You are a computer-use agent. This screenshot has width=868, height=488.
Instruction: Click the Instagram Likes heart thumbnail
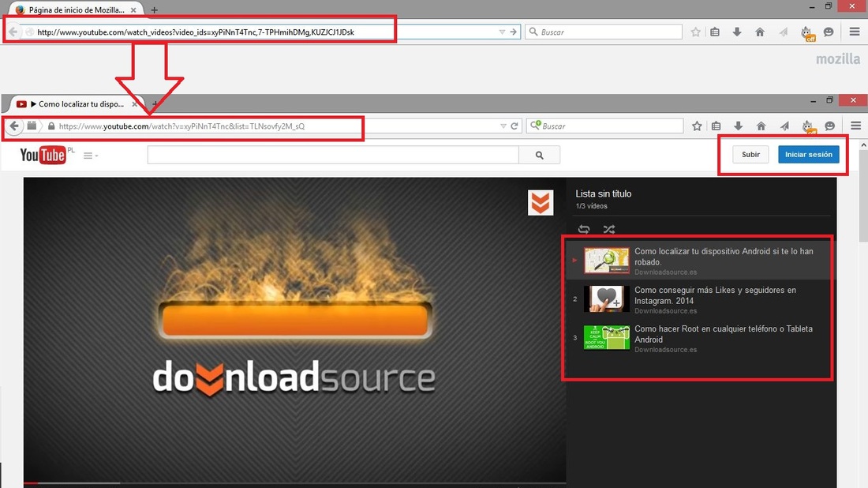click(607, 299)
